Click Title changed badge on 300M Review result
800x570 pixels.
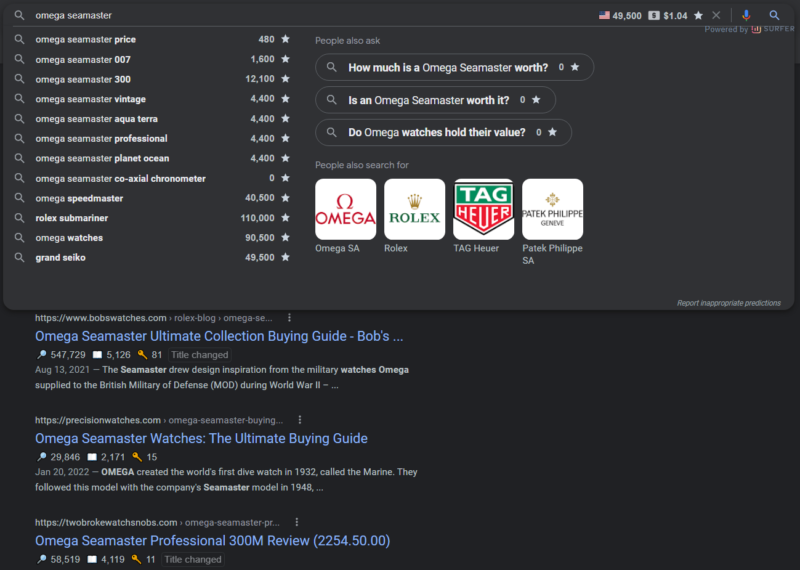click(193, 559)
